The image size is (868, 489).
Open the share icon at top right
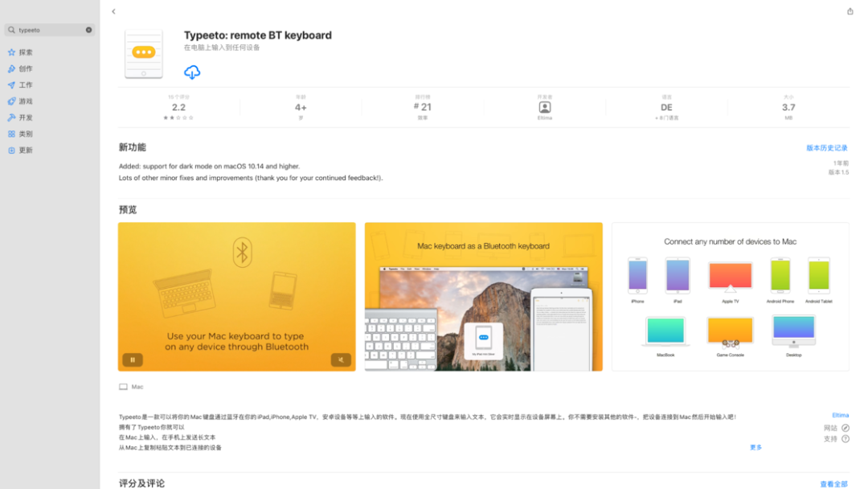click(850, 11)
